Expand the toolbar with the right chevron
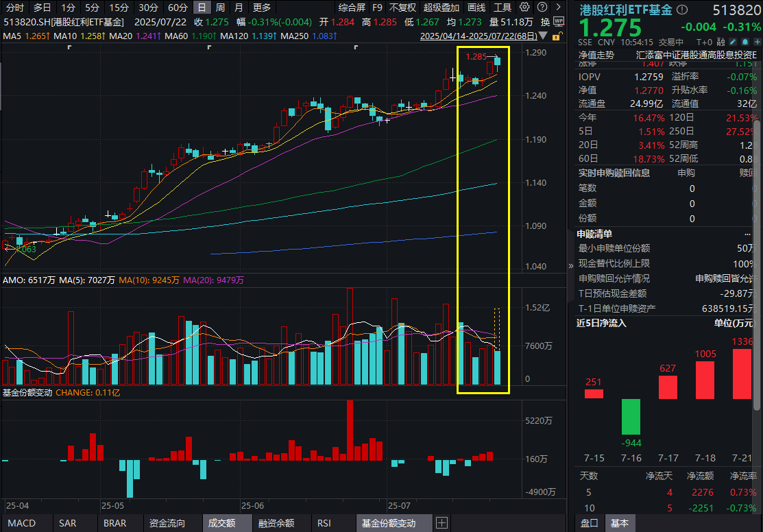The width and height of the screenshot is (763, 532). (x=558, y=8)
